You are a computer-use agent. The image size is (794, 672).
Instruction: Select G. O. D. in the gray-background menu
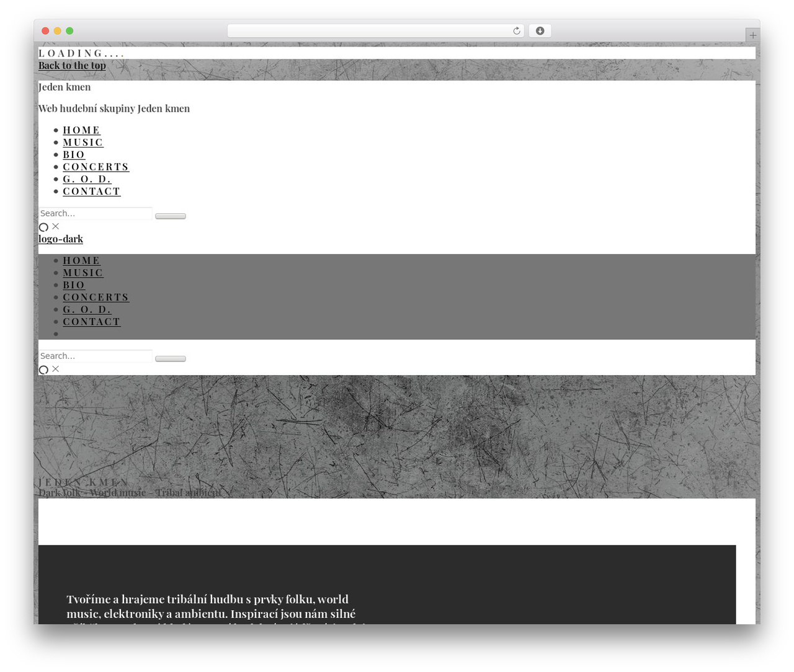tap(87, 309)
